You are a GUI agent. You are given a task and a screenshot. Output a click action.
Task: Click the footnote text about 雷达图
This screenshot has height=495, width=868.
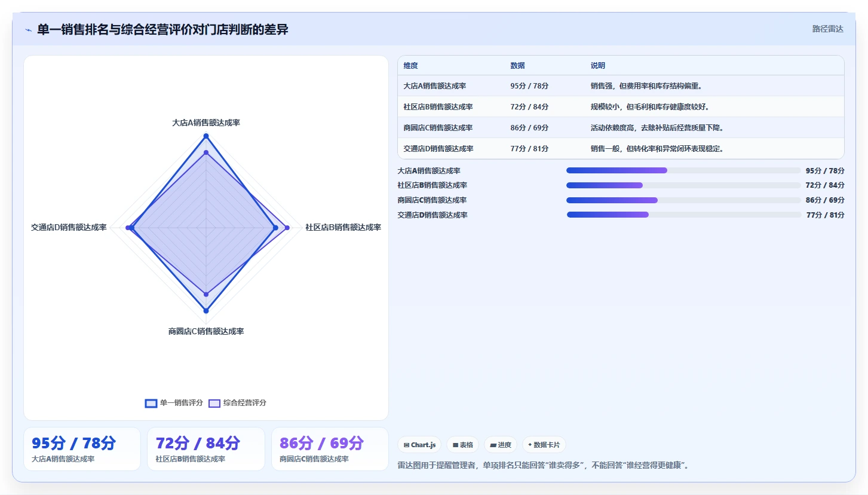point(544,465)
